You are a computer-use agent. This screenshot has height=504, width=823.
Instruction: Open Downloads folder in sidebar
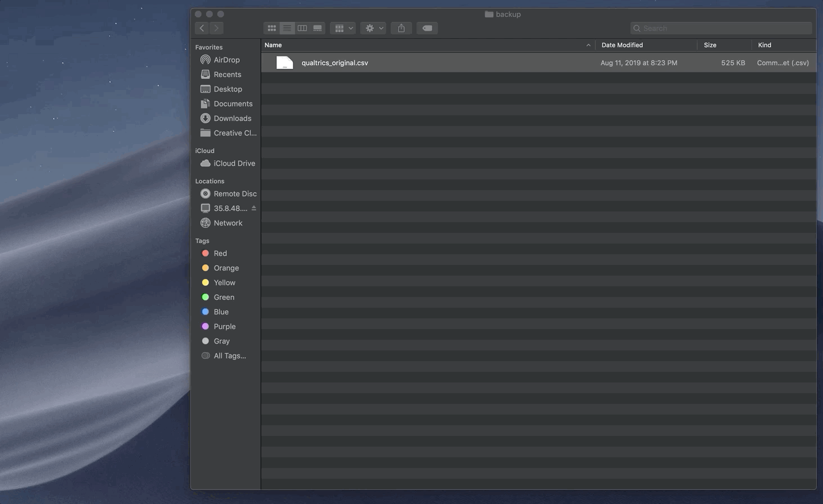pos(232,118)
